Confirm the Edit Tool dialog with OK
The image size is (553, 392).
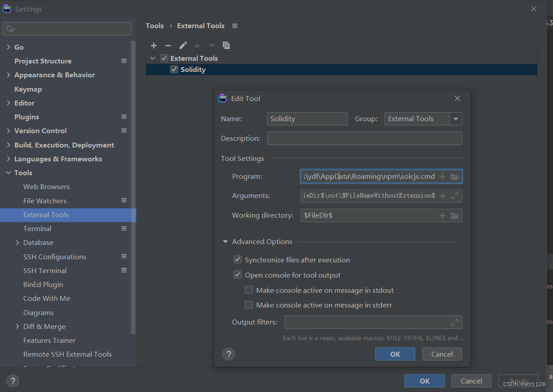pyautogui.click(x=395, y=354)
